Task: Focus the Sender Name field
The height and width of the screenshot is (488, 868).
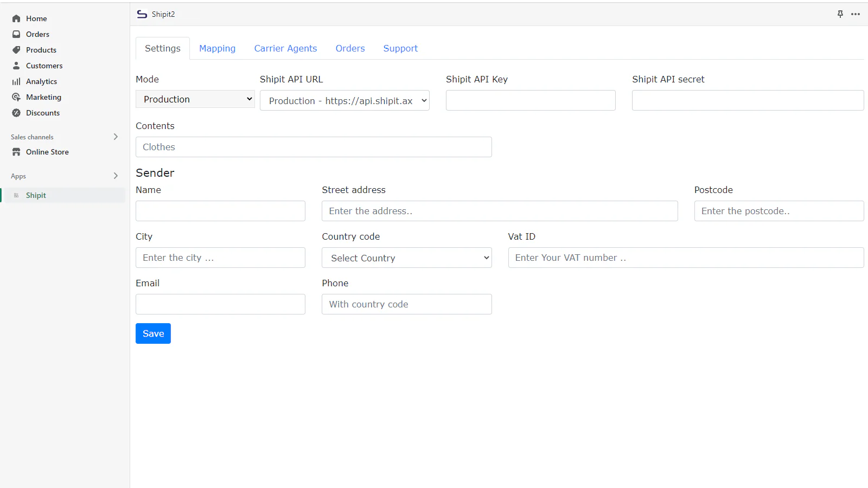Action: [x=220, y=211]
